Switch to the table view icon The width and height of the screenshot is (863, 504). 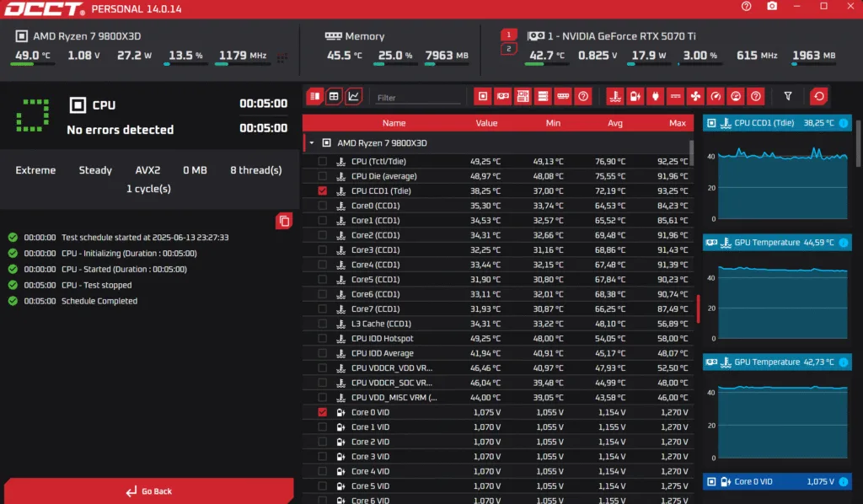(x=334, y=96)
